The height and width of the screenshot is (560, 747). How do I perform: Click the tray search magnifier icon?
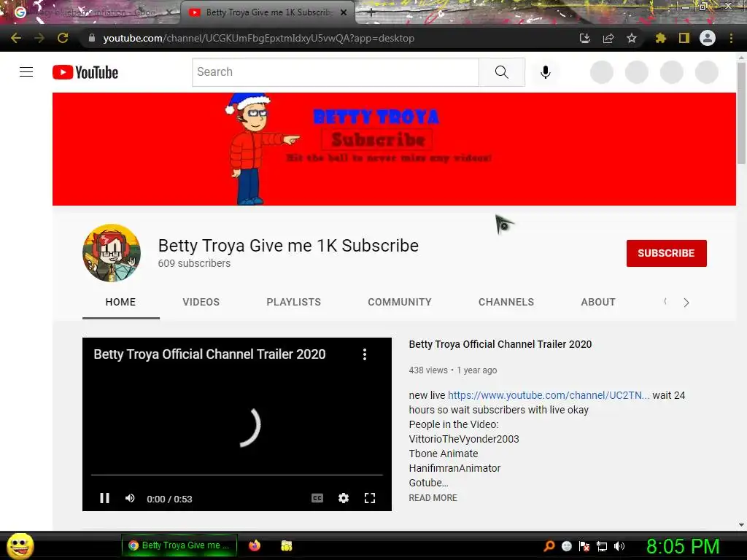pos(549,545)
